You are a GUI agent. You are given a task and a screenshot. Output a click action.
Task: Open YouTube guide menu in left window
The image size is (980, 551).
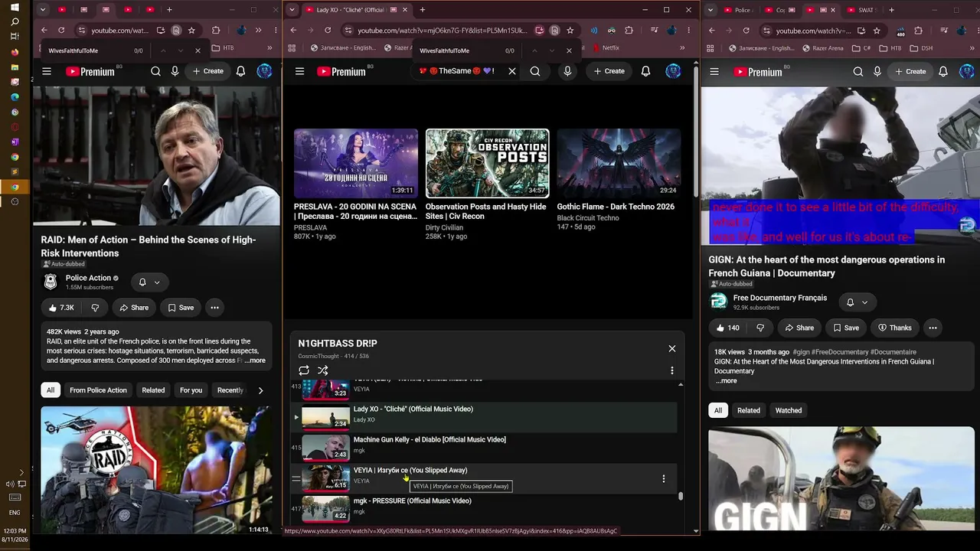click(47, 71)
